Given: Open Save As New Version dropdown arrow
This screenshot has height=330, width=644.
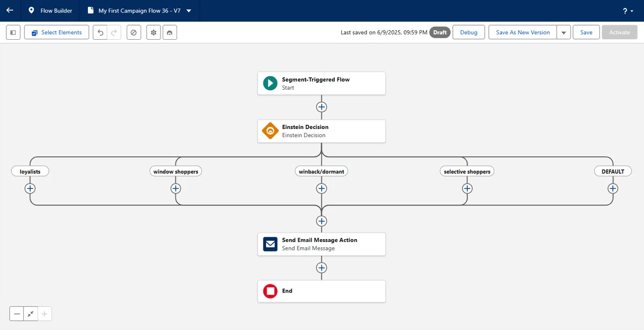Looking at the screenshot, I should tap(563, 32).
